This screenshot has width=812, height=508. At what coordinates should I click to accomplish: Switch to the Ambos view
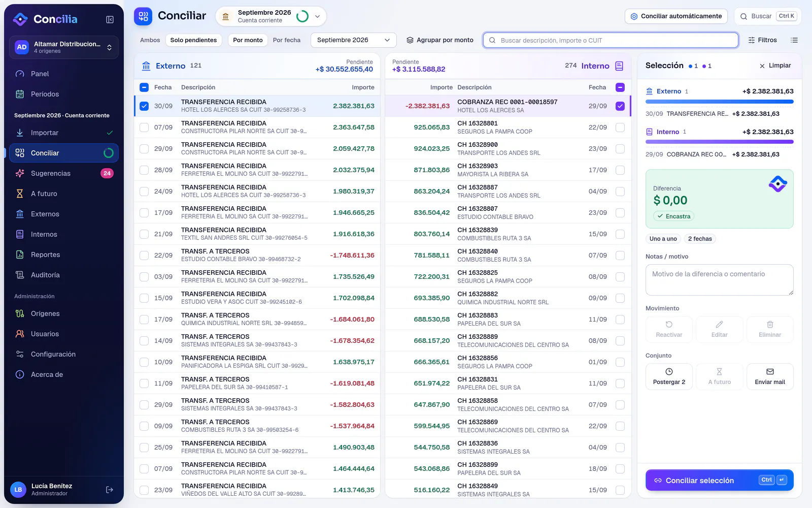150,40
